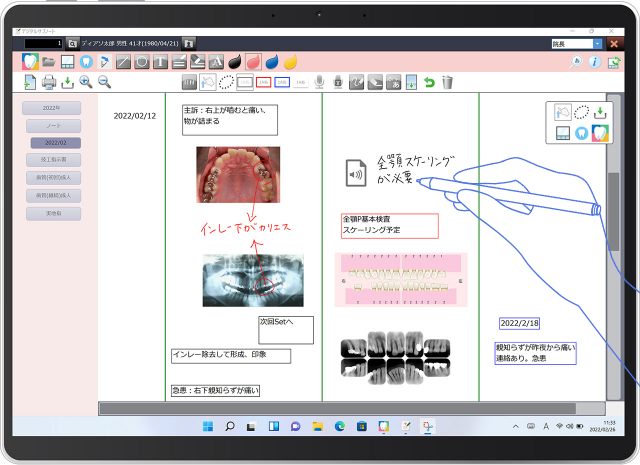Click the green undo arrow icon
640x465 pixels.
click(429, 82)
